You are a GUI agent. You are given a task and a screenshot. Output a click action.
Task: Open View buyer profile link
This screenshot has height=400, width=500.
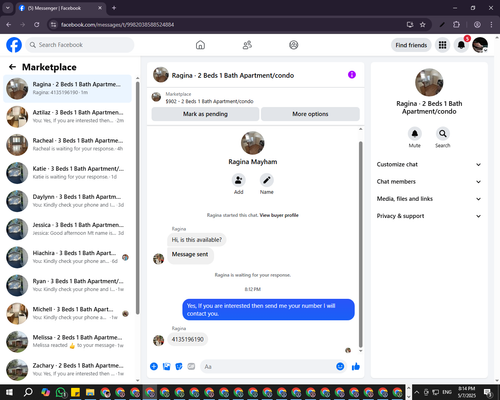point(279,215)
